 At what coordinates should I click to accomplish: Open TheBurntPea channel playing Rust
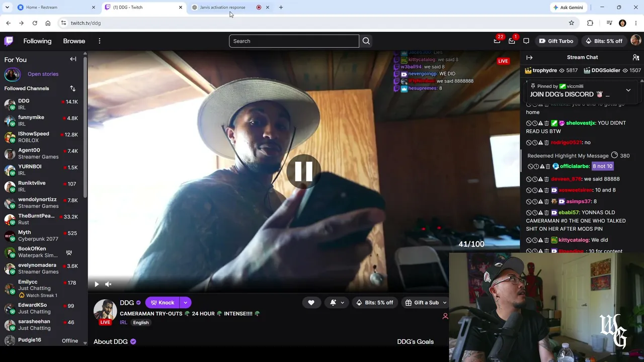[x=41, y=219]
